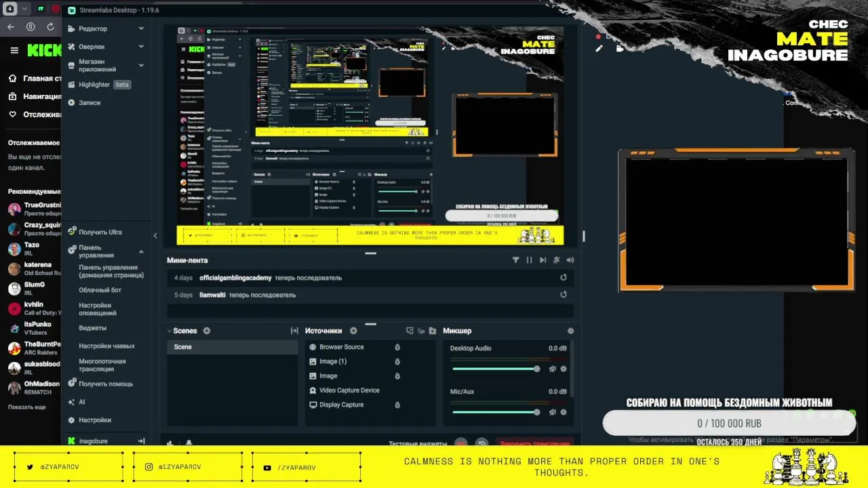The height and width of the screenshot is (488, 868).
Task: Toggle the lock on Browser Source
Action: (x=397, y=347)
